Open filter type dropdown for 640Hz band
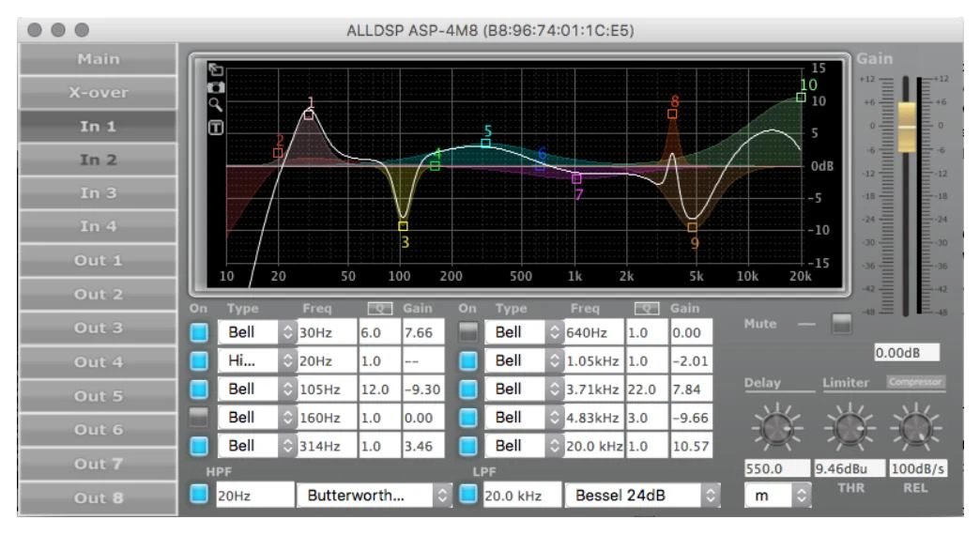Viewport: 980px width, 535px height. click(524, 332)
